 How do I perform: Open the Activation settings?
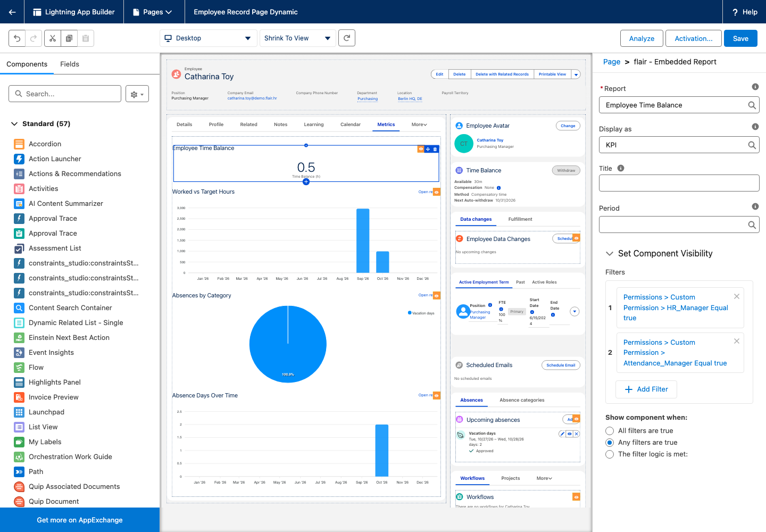694,38
